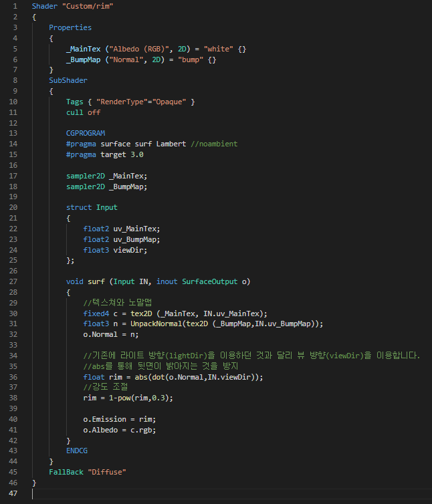
Task: Click the struct keyword on line 20
Action: coord(79,207)
